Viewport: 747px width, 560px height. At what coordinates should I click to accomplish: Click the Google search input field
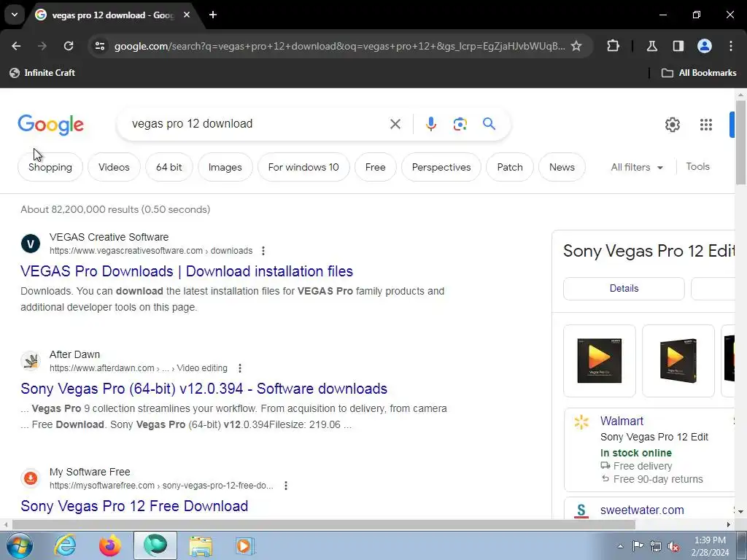258,124
